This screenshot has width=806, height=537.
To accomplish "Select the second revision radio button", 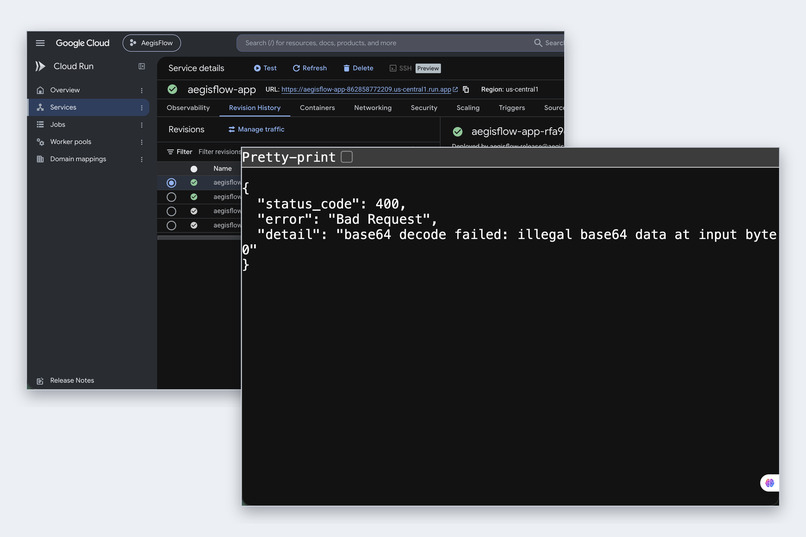I will 171,197.
